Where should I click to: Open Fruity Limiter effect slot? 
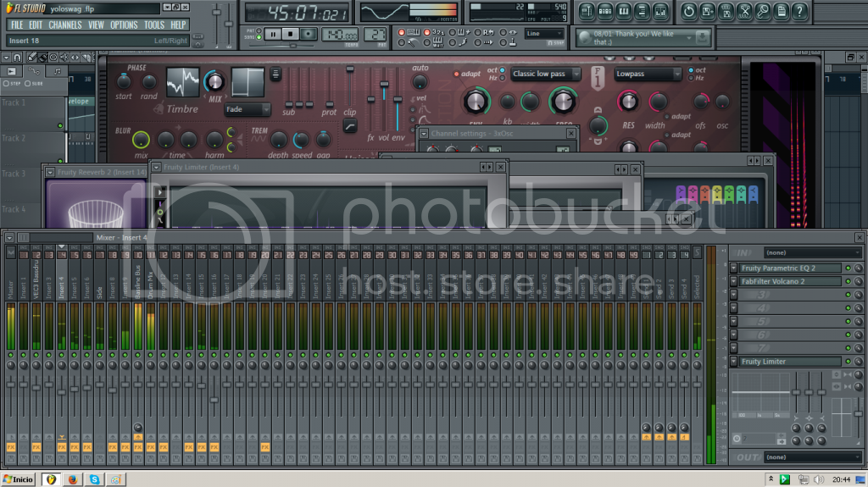coord(790,362)
